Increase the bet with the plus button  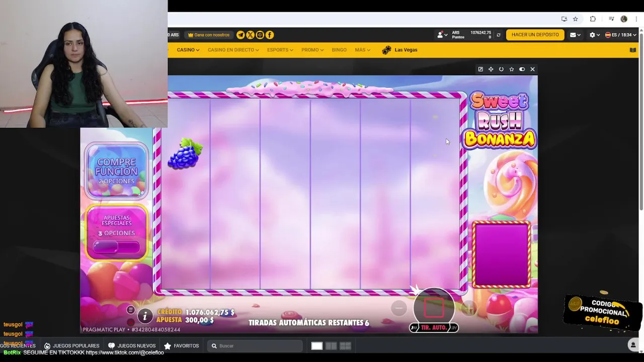468,308
